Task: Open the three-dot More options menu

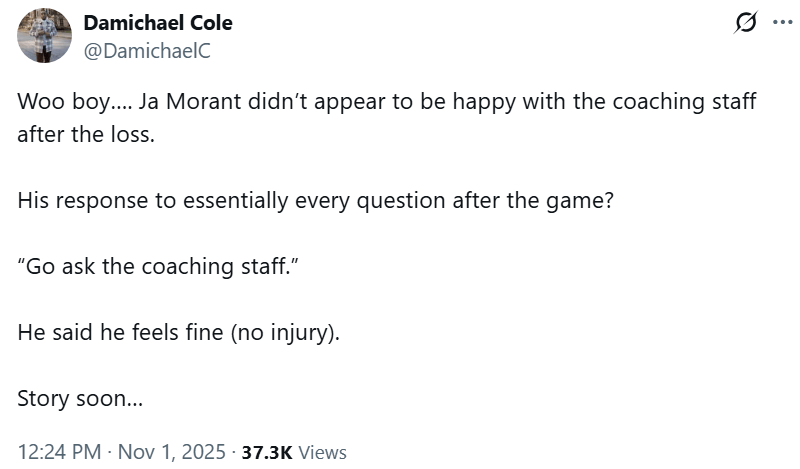Action: pos(781,22)
